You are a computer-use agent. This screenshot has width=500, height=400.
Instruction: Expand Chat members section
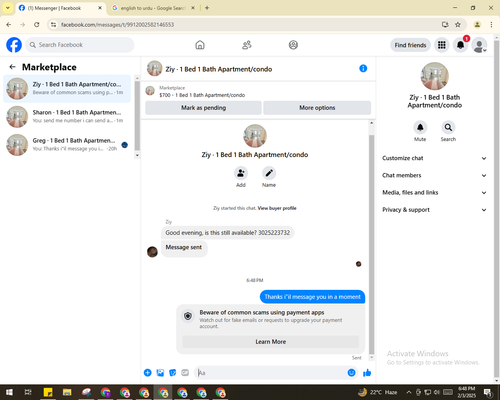point(434,175)
